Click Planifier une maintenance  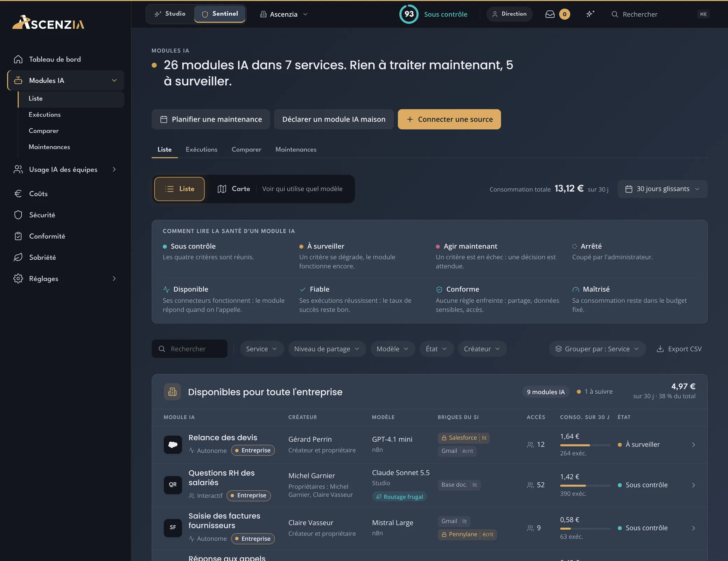pyautogui.click(x=211, y=119)
